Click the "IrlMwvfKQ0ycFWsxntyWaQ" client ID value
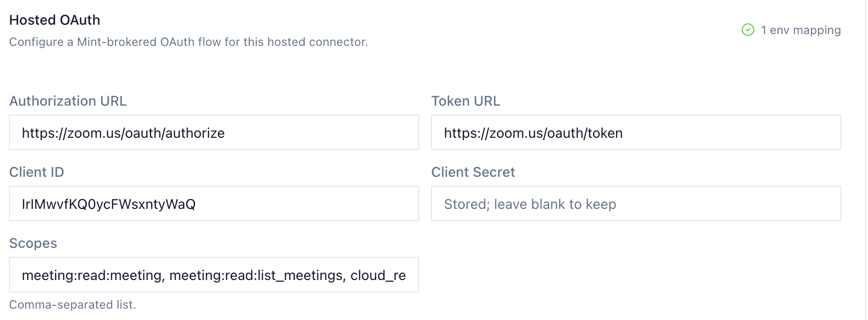 pyautogui.click(x=109, y=204)
